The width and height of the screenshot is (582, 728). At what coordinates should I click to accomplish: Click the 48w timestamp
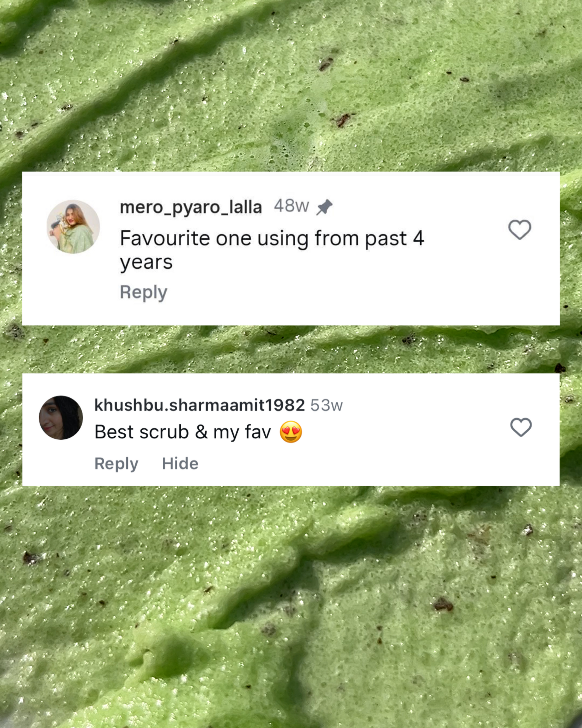(291, 206)
